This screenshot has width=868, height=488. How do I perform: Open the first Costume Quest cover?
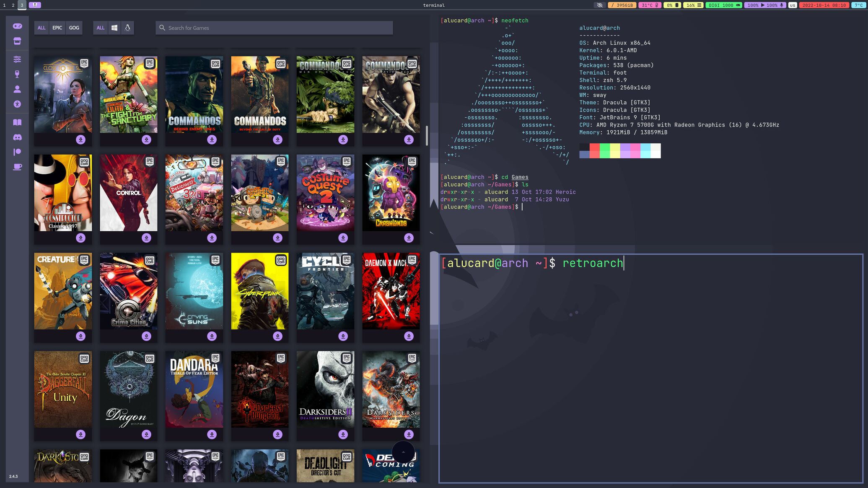point(260,193)
